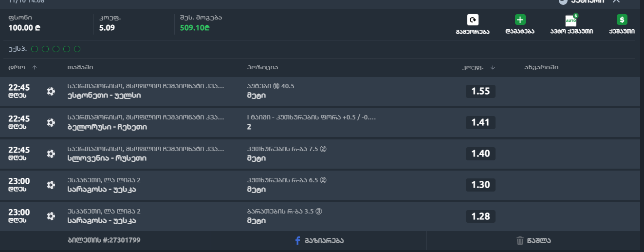The height and width of the screenshot is (252, 644).
Task: Click the გამეორება repeat bet icon
Action: (x=473, y=20)
